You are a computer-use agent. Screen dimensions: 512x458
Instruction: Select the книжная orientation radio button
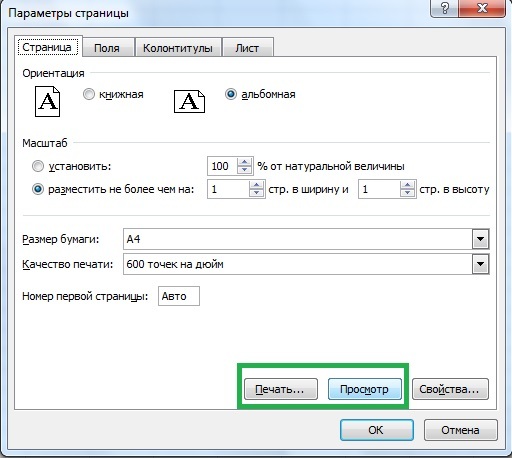point(89,94)
